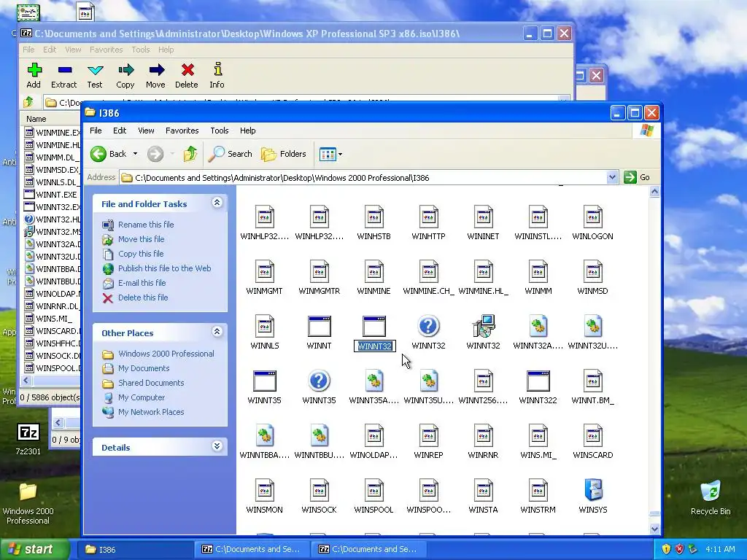Click the Add button in 7-Zip toolbar
The height and width of the screenshot is (560, 747).
coord(34,75)
